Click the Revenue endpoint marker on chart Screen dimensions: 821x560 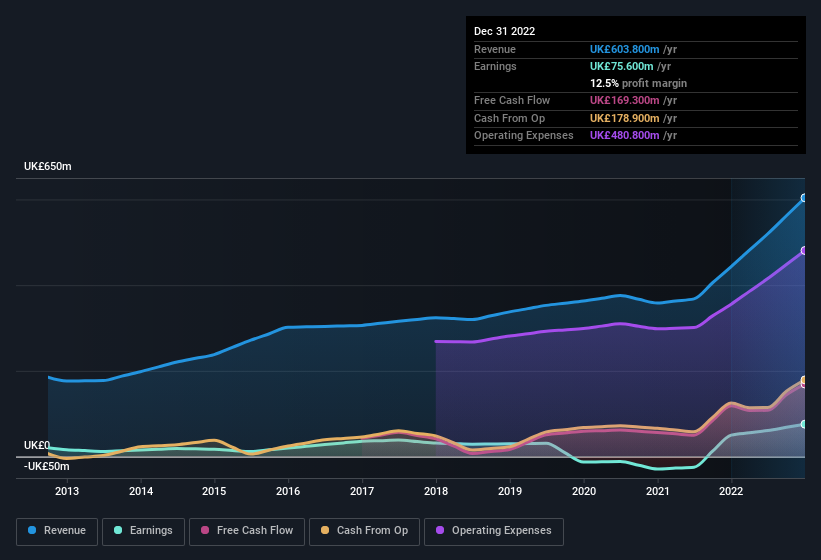pos(804,198)
